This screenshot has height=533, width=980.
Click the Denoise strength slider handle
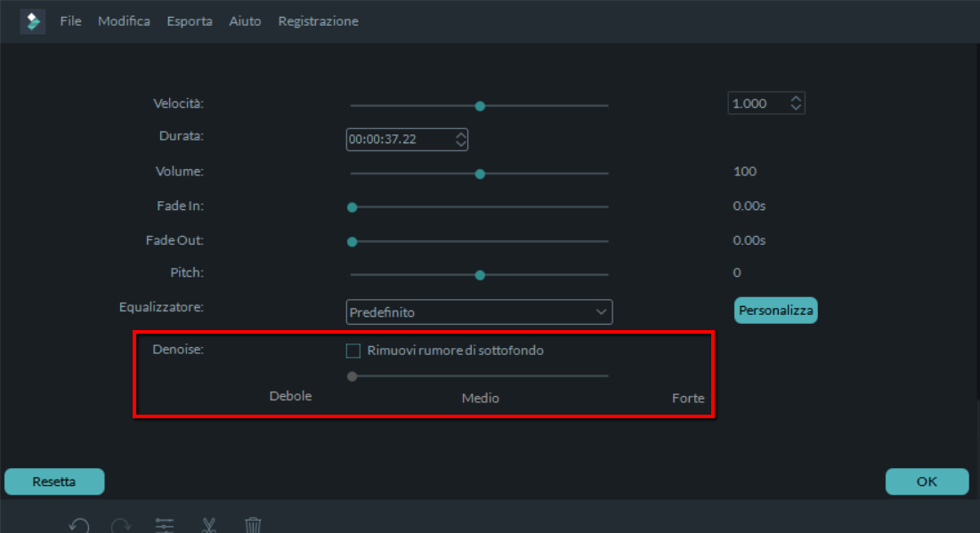(352, 376)
